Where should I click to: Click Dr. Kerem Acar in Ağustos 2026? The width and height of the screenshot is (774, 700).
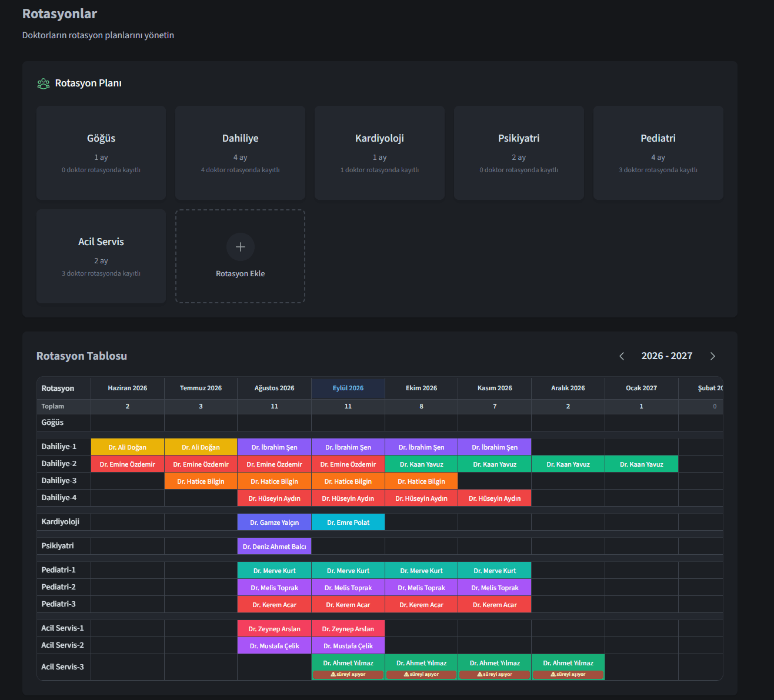click(274, 605)
